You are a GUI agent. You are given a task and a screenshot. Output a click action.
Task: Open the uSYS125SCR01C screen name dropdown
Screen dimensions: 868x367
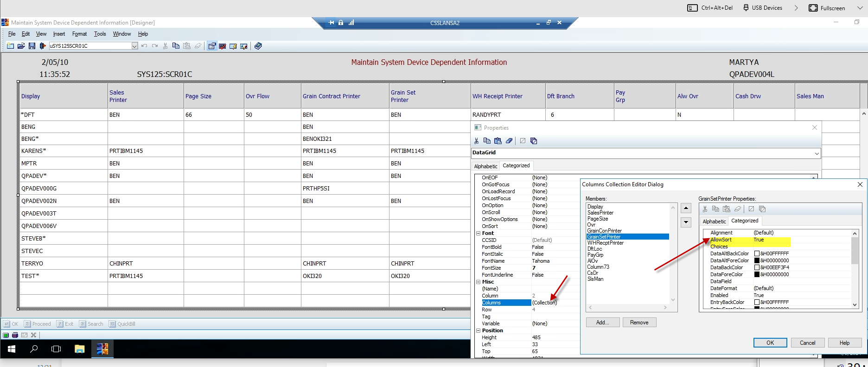(134, 46)
